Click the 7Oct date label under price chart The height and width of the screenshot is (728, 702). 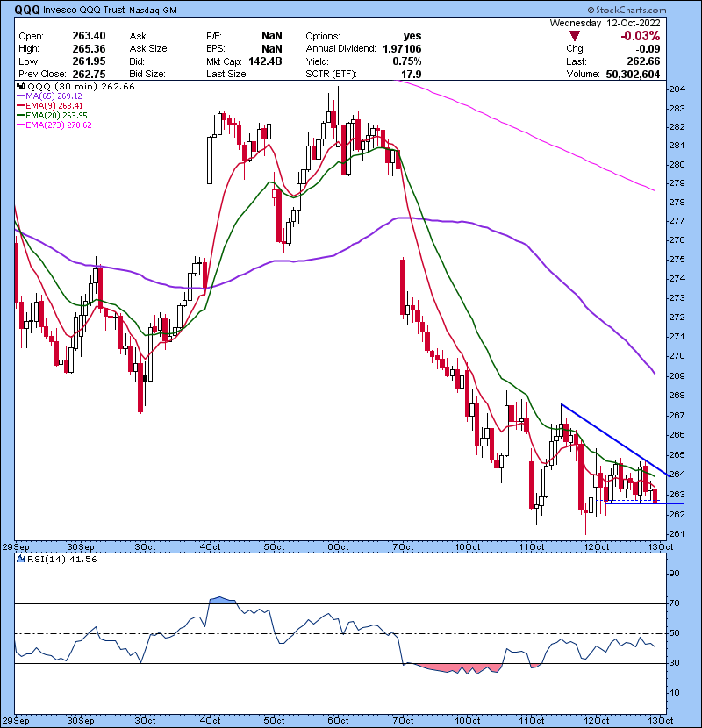(403, 547)
